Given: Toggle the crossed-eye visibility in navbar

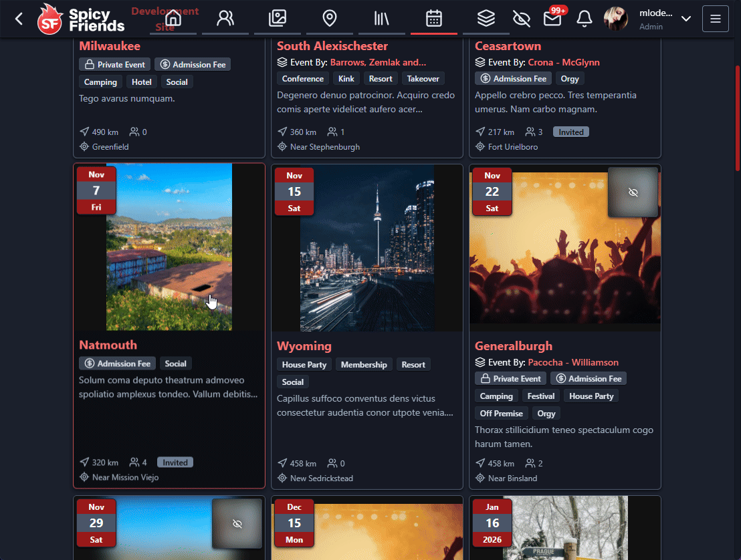Looking at the screenshot, I should 522,19.
